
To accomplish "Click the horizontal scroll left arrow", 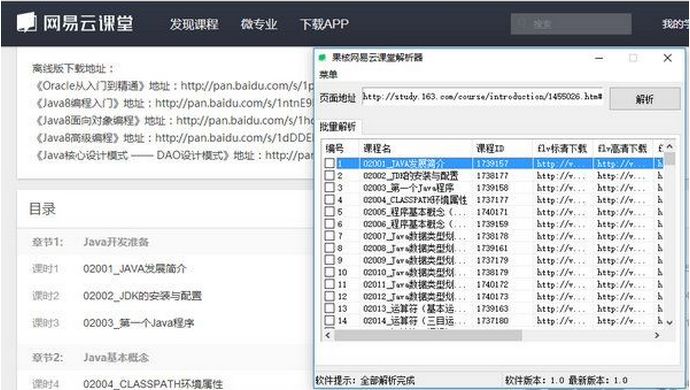I will point(328,335).
